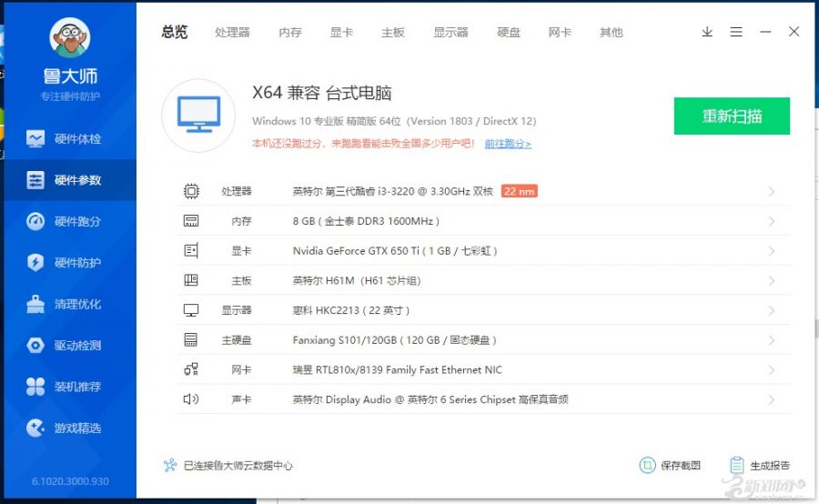Click the 主硬盘 disk icon
This screenshot has height=504, width=819.
pos(191,340)
